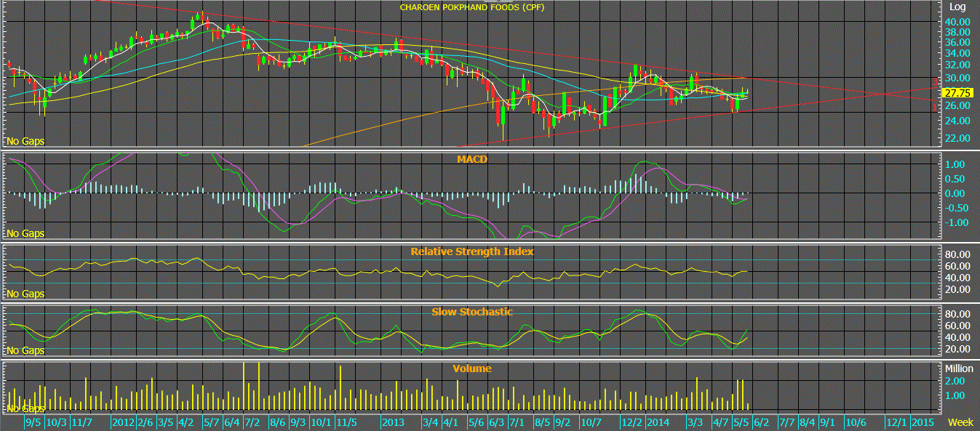Click No Gaps in the RSI panel
This screenshot has width=980, height=431.
coord(25,294)
